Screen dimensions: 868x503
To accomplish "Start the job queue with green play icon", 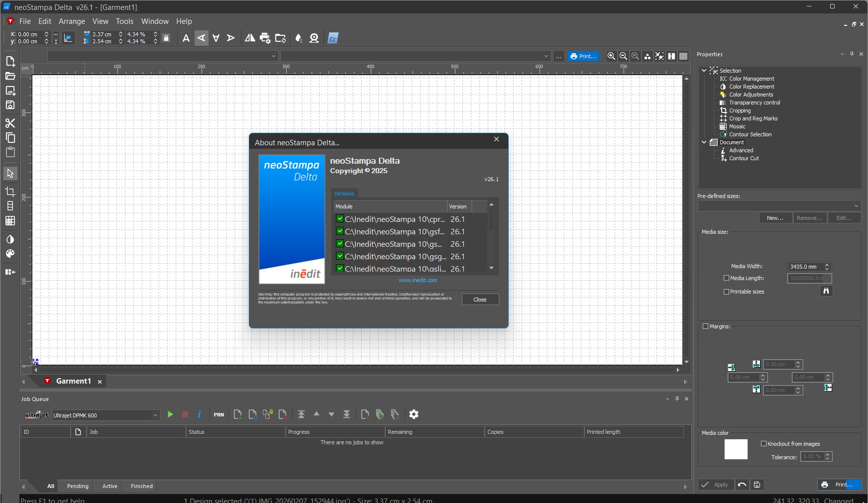I will point(170,414).
